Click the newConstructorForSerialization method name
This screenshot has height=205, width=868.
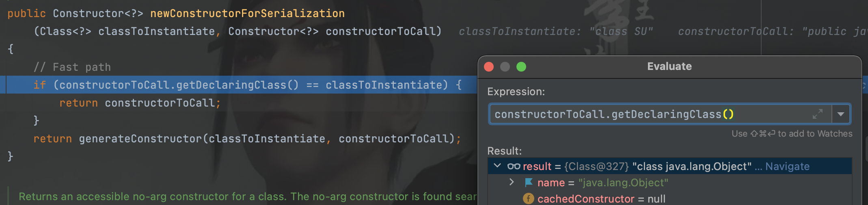(247, 13)
